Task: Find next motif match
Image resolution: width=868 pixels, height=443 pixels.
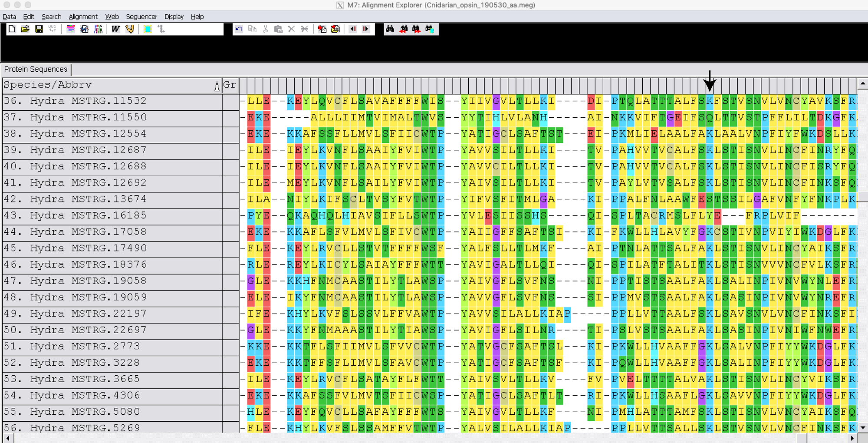Action: point(417,29)
